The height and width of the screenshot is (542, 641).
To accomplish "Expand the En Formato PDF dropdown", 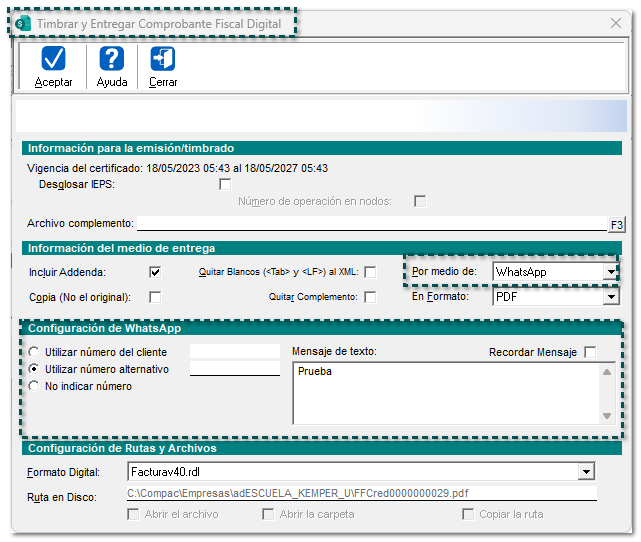I will tap(610, 297).
